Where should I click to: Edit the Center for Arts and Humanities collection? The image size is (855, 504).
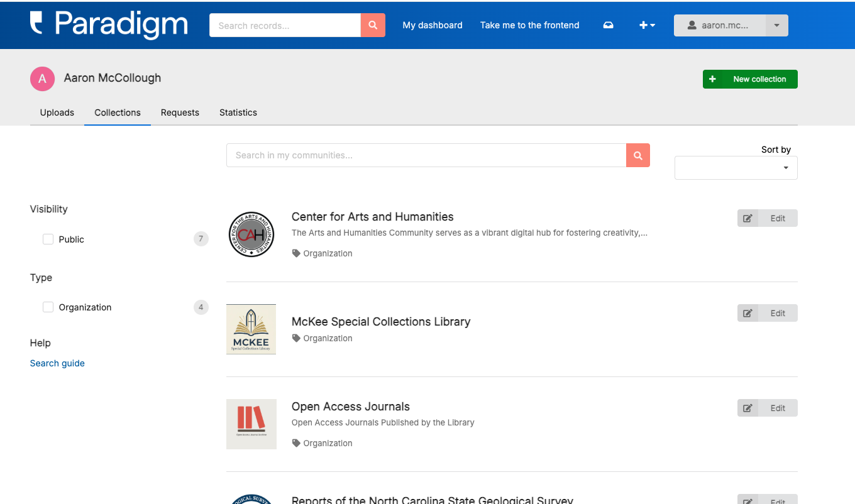768,218
